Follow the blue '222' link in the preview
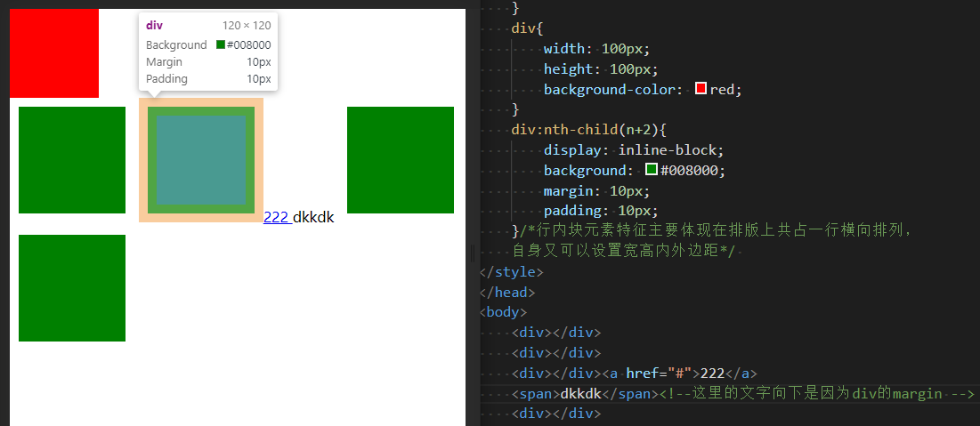980x426 pixels. (278, 217)
